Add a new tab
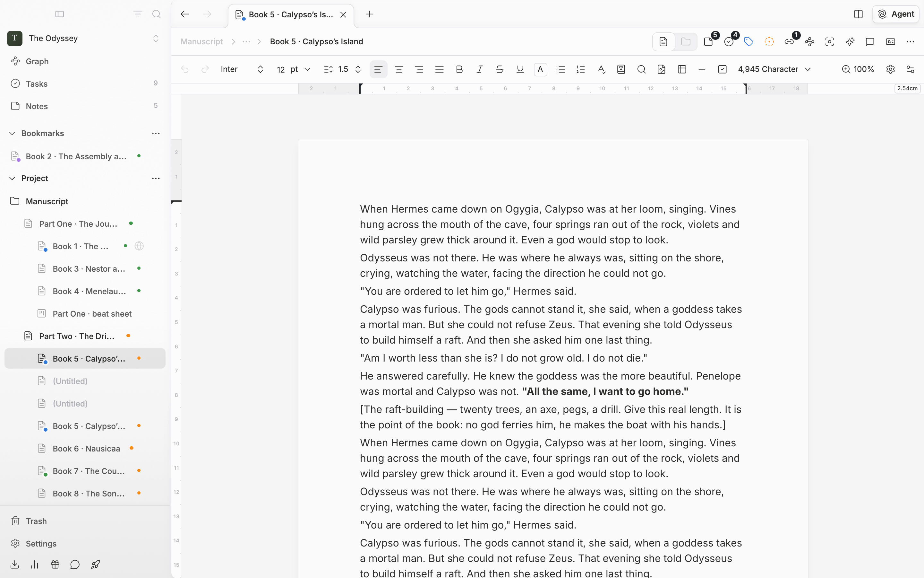This screenshot has height=578, width=924. pyautogui.click(x=369, y=14)
